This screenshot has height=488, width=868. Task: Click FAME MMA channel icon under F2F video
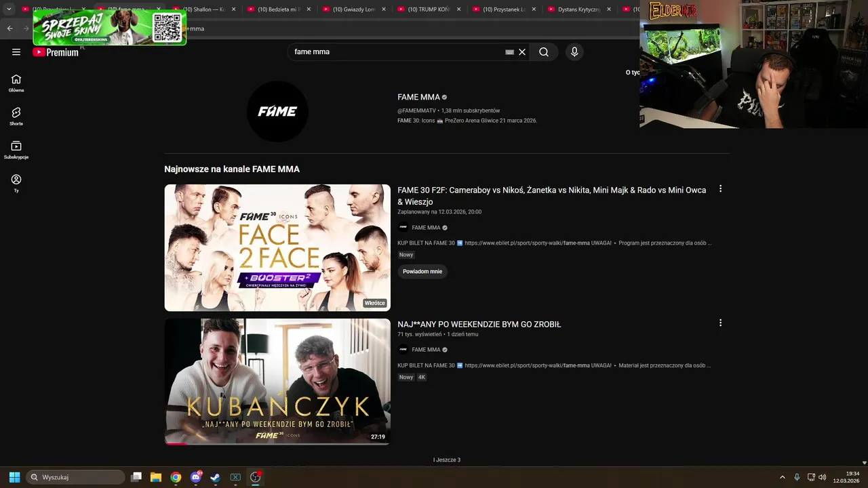(x=403, y=228)
